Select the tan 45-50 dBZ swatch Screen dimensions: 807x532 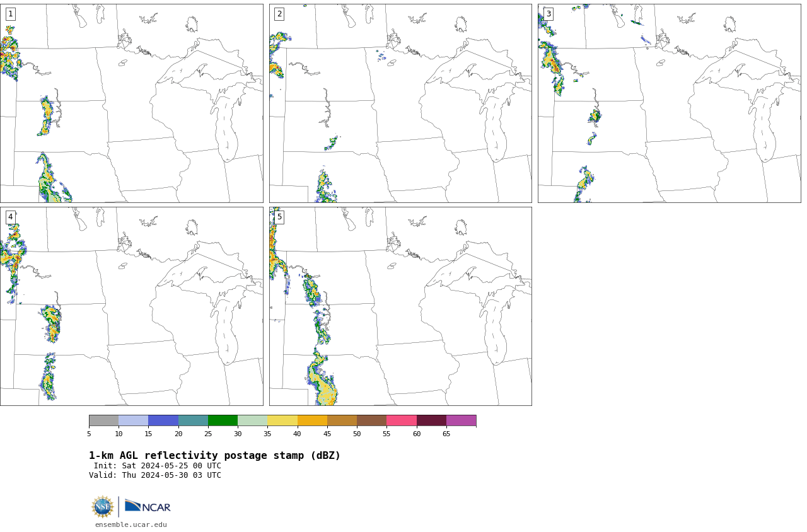342,420
